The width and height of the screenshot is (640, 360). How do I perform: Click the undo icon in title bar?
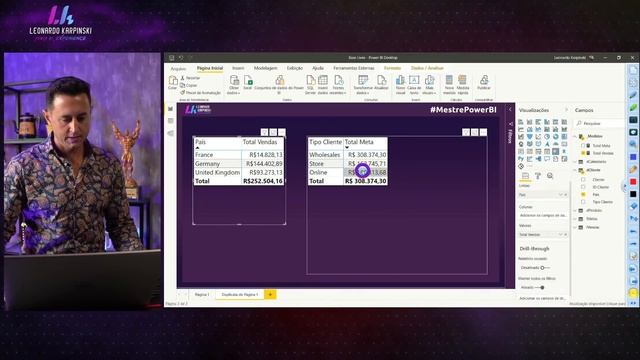coord(181,58)
